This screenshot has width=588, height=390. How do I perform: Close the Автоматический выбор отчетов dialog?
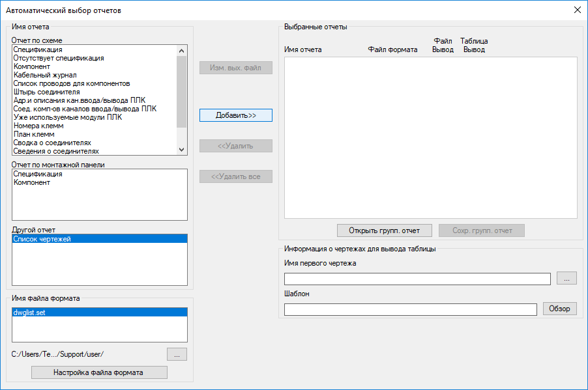(577, 10)
